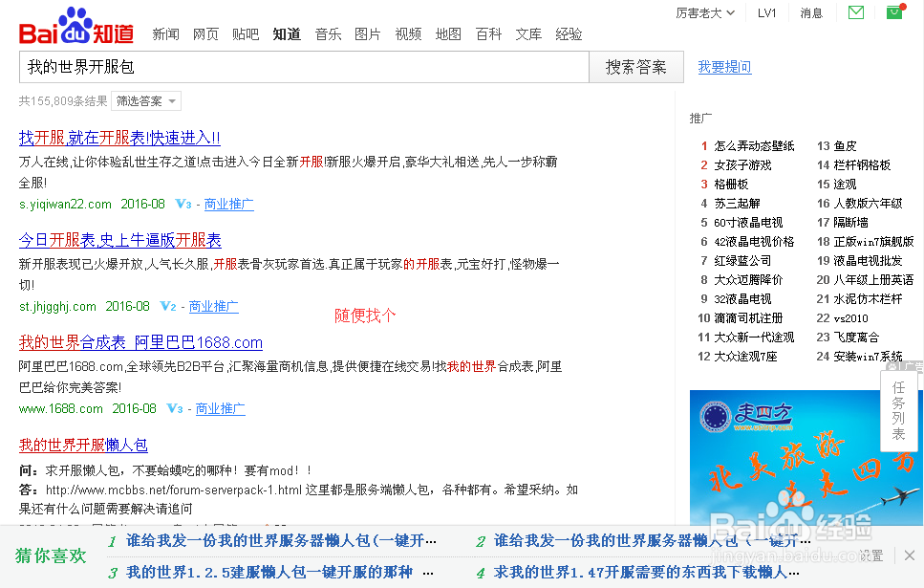Click 商业推广 link under www.1688.com
The height and width of the screenshot is (588, 924).
220,408
